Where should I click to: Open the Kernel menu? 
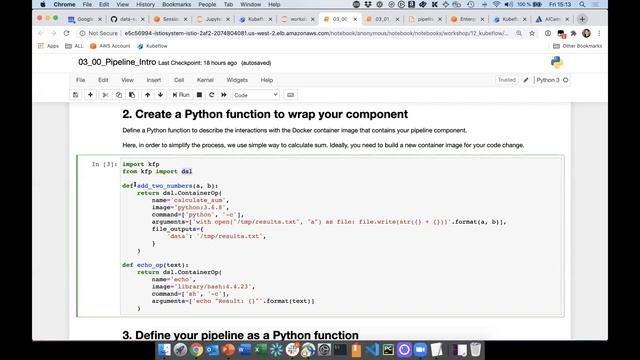click(205, 80)
